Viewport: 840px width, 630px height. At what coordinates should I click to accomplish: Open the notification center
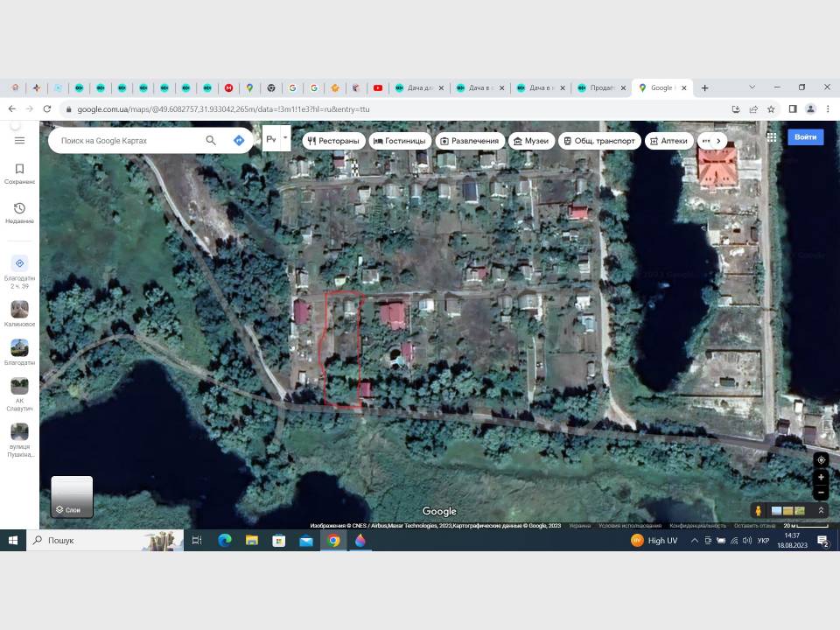tap(822, 541)
